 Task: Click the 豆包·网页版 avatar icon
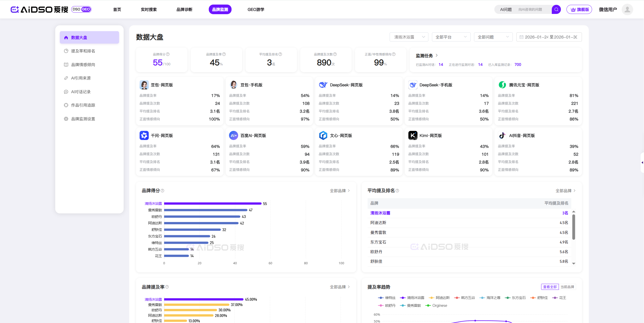(x=144, y=85)
